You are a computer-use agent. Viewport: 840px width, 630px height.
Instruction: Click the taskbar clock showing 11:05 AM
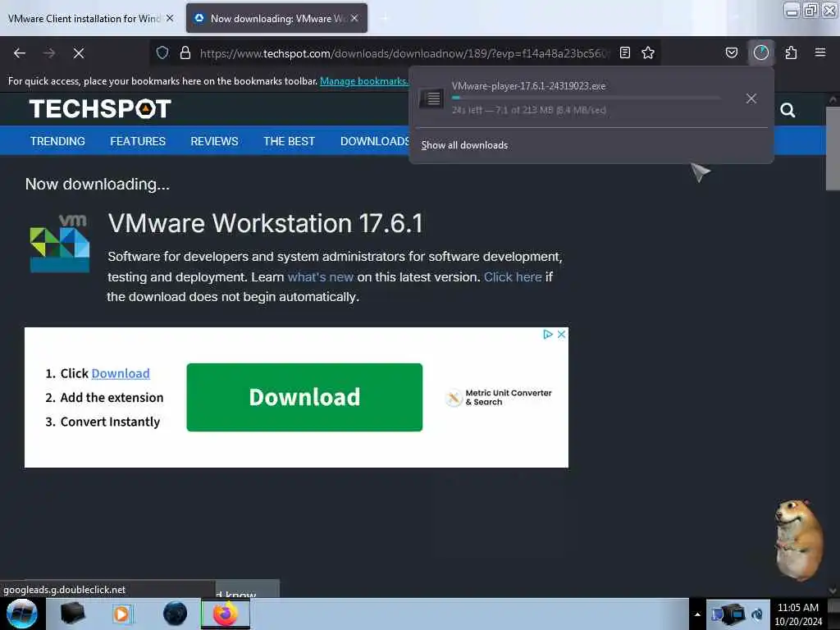point(798,614)
